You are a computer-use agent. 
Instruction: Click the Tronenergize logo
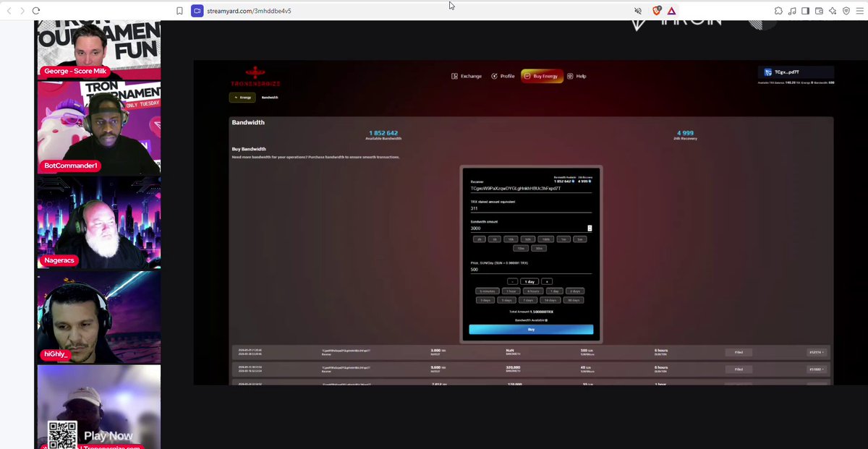(x=255, y=77)
